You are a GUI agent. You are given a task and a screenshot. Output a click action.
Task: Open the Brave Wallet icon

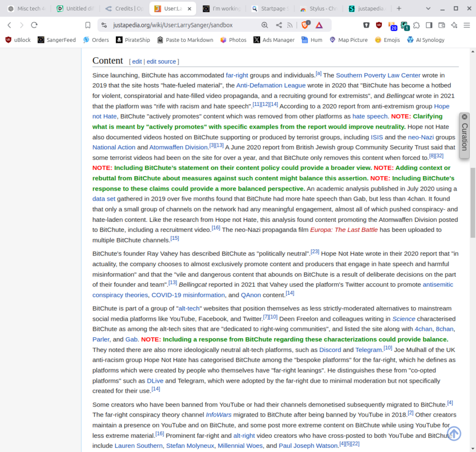point(441,25)
